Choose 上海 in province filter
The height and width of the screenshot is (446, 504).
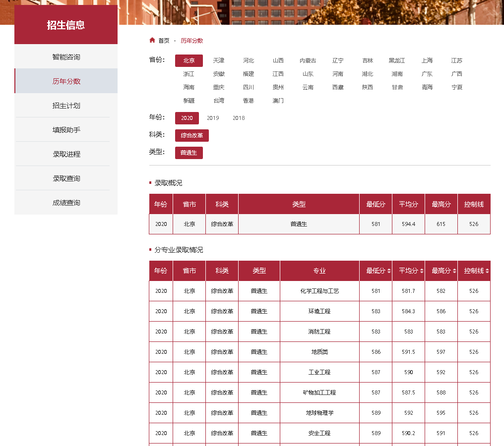coord(427,60)
